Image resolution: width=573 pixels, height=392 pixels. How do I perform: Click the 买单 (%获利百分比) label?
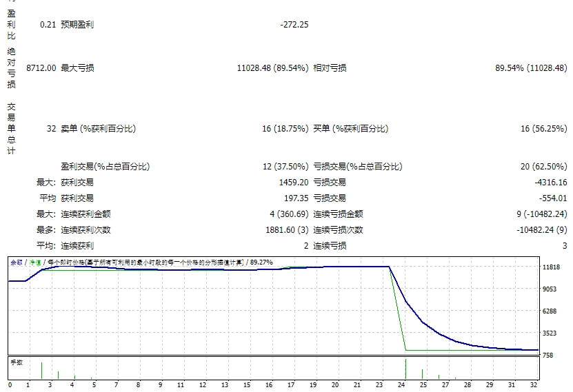click(x=350, y=128)
